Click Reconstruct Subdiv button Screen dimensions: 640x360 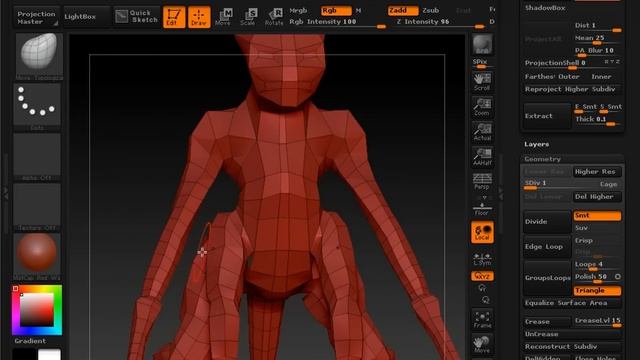[x=572, y=347]
